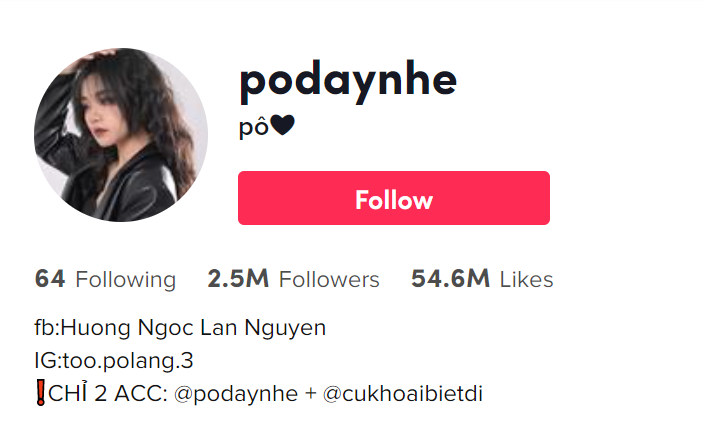Open the 2.5M Followers list
This screenshot has width=703, height=444.
tap(293, 279)
